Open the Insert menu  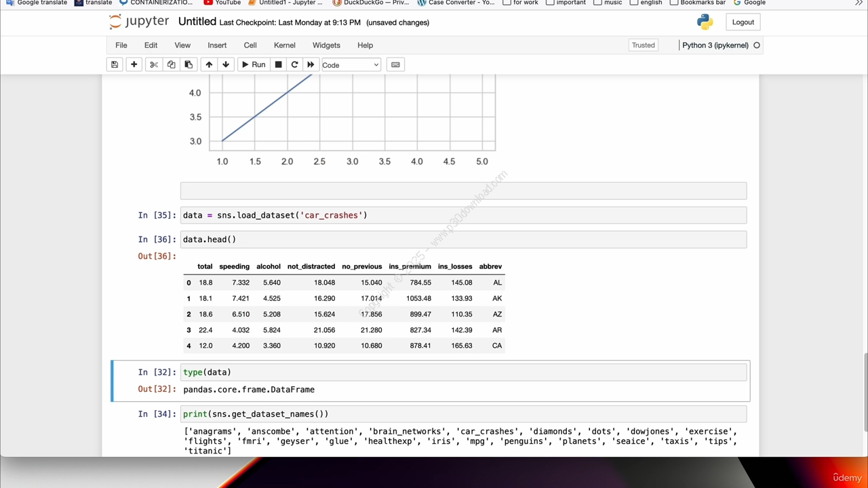click(x=217, y=45)
